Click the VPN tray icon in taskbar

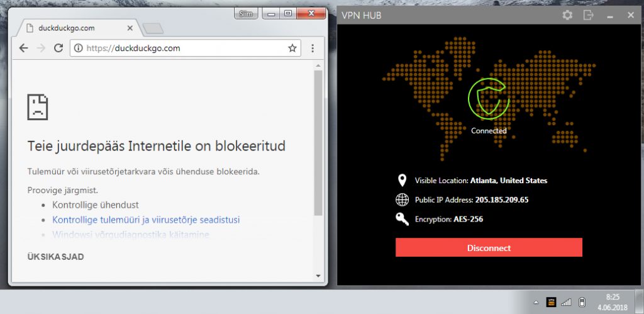point(551,303)
